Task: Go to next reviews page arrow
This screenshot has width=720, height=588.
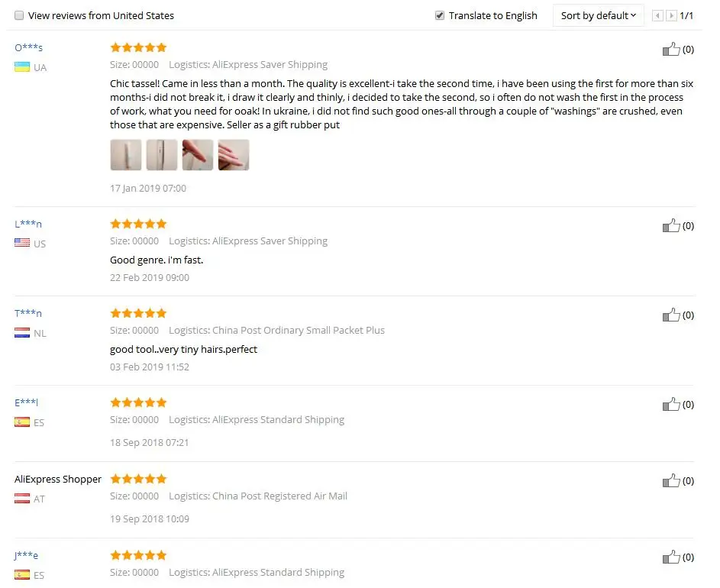Action: (x=671, y=15)
